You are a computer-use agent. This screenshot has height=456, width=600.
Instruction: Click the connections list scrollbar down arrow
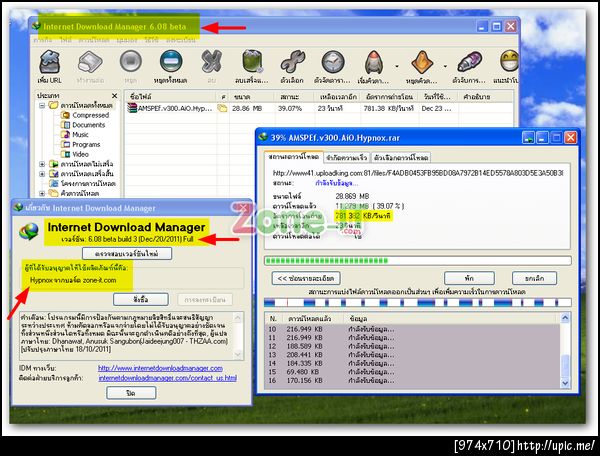point(565,383)
